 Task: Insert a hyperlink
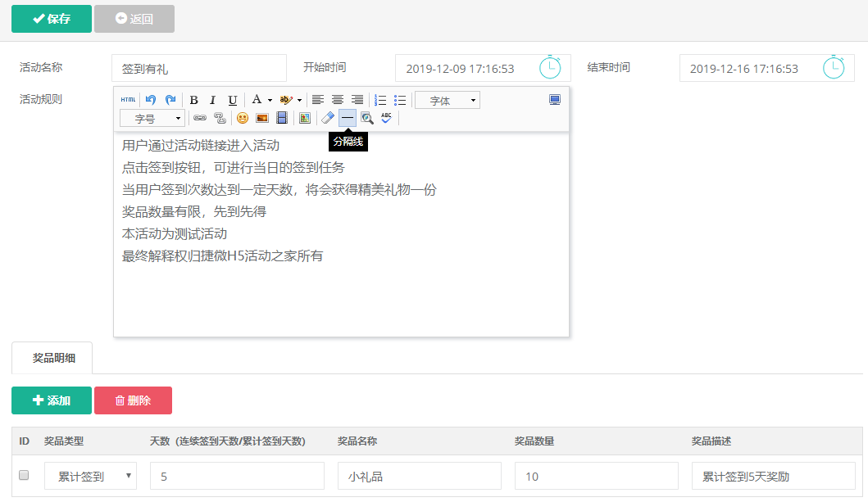click(x=200, y=118)
